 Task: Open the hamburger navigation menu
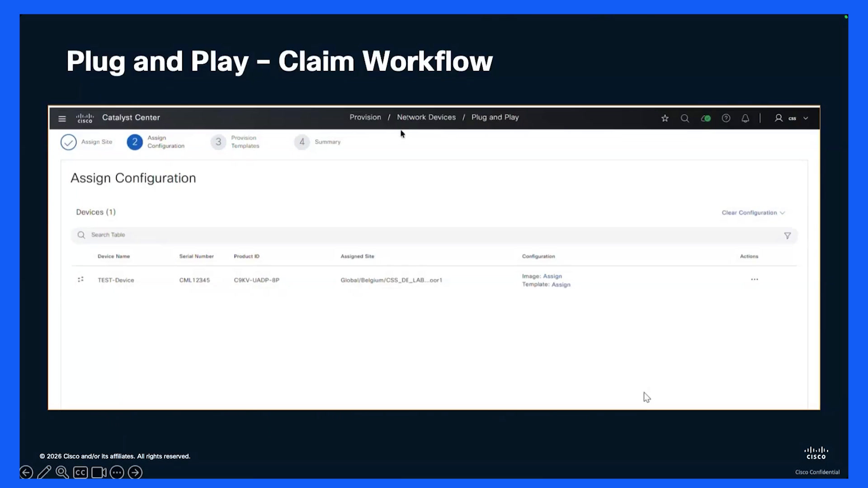[x=62, y=118]
